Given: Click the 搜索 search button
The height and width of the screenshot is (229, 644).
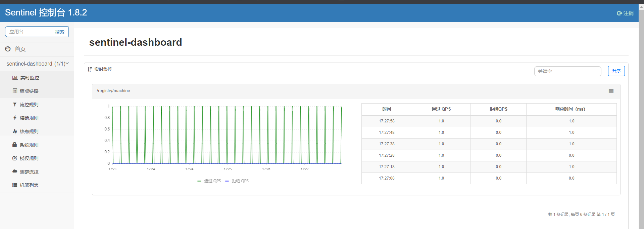Looking at the screenshot, I should [x=60, y=32].
